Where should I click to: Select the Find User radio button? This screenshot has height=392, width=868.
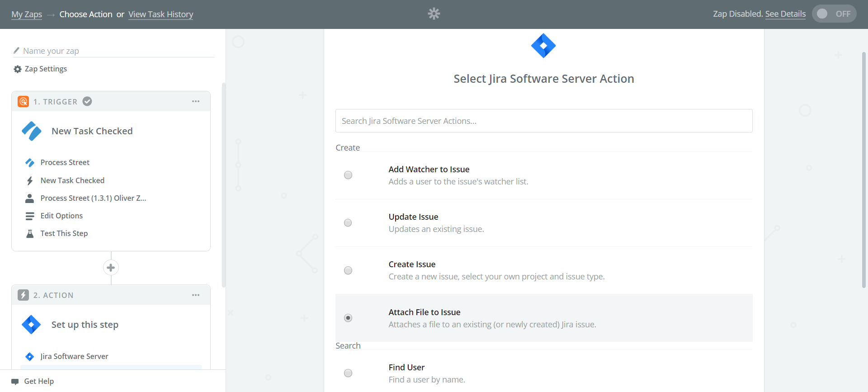(348, 373)
